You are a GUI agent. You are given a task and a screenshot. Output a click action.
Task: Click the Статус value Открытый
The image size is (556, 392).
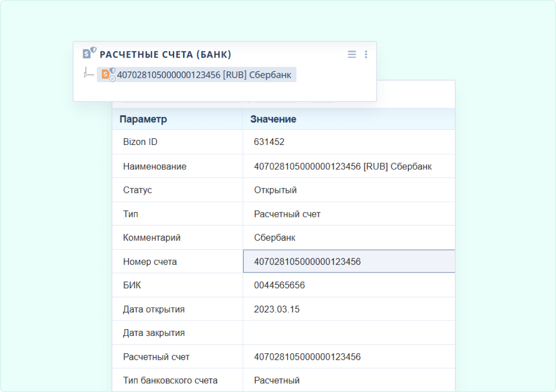click(x=275, y=190)
